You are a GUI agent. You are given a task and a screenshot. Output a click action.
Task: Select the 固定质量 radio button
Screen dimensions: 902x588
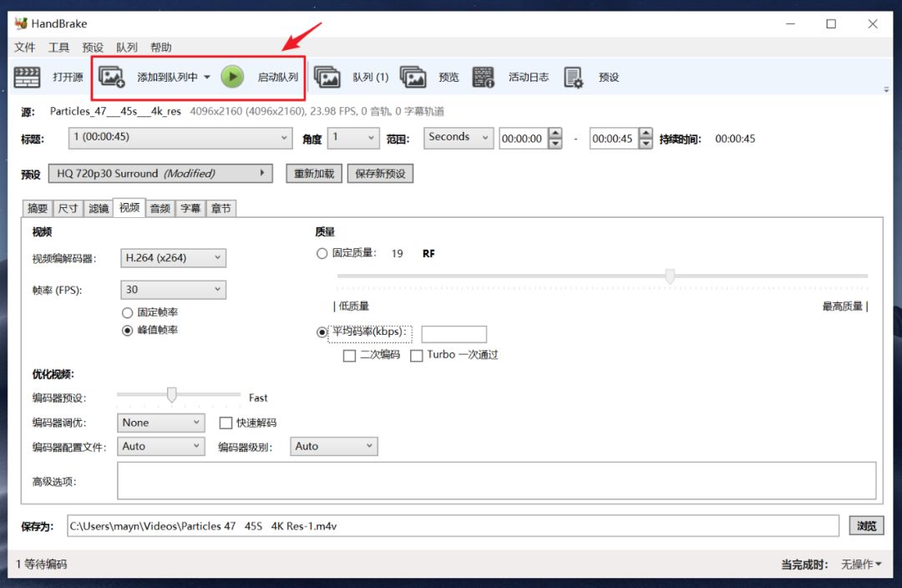point(322,253)
